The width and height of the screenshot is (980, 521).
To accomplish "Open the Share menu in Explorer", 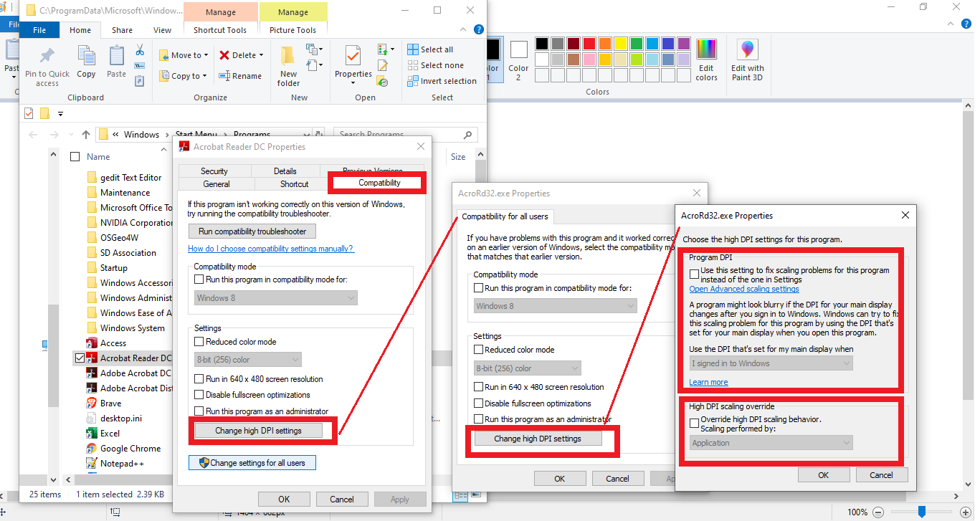I will pyautogui.click(x=122, y=29).
